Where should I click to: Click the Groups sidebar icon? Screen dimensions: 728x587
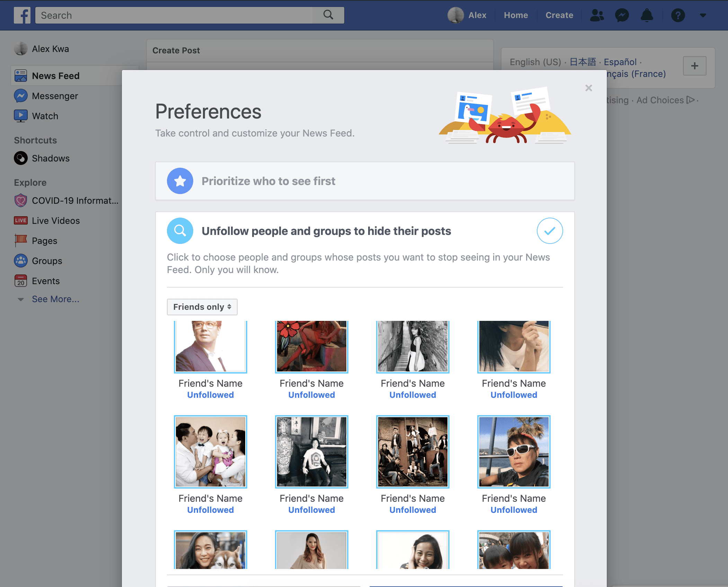[x=21, y=261]
